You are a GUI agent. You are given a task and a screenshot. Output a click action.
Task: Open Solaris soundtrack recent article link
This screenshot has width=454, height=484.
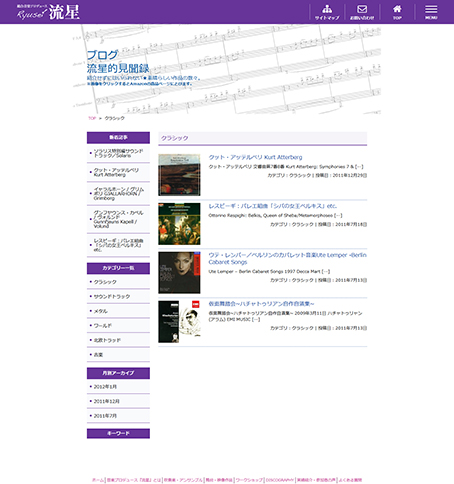(x=118, y=153)
